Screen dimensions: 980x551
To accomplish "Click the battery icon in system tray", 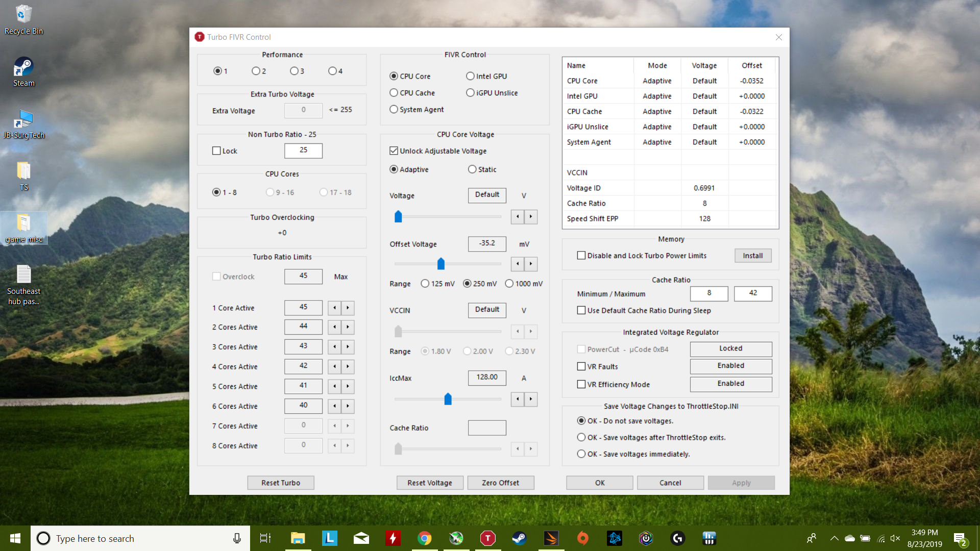I will point(865,538).
